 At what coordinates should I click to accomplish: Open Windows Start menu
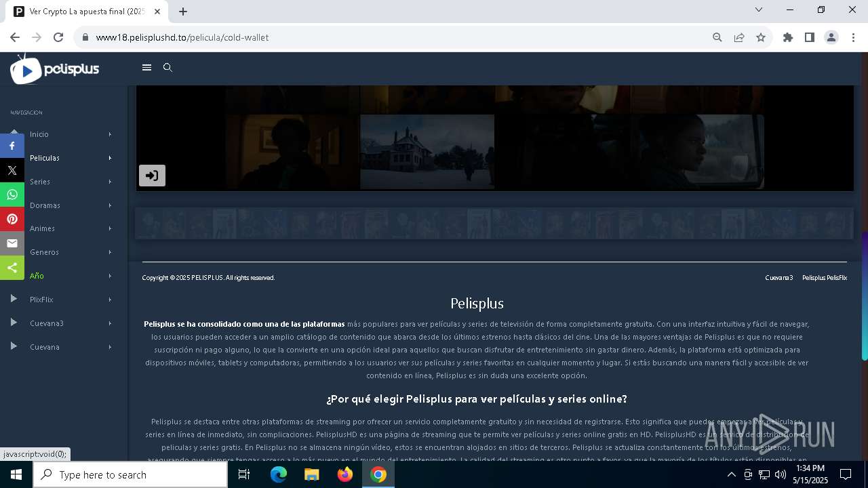[16, 474]
